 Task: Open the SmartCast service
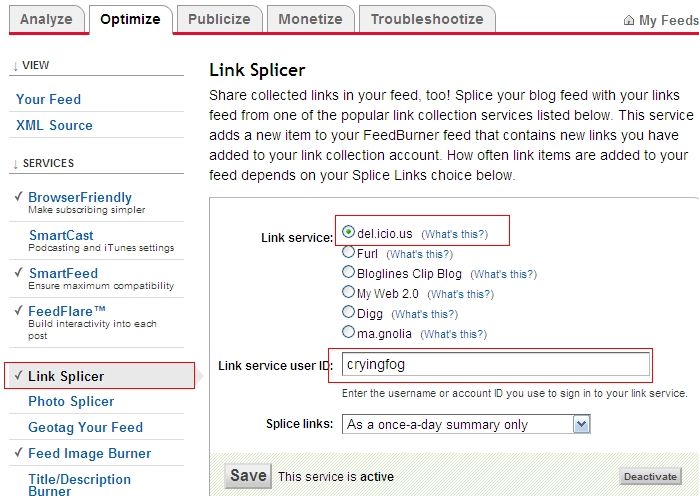61,235
